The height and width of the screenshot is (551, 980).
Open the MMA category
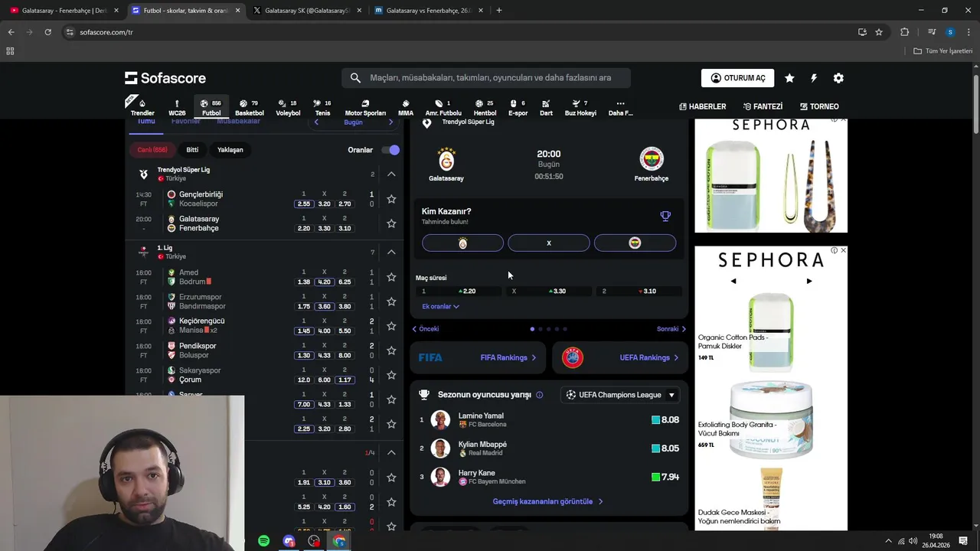coord(406,108)
